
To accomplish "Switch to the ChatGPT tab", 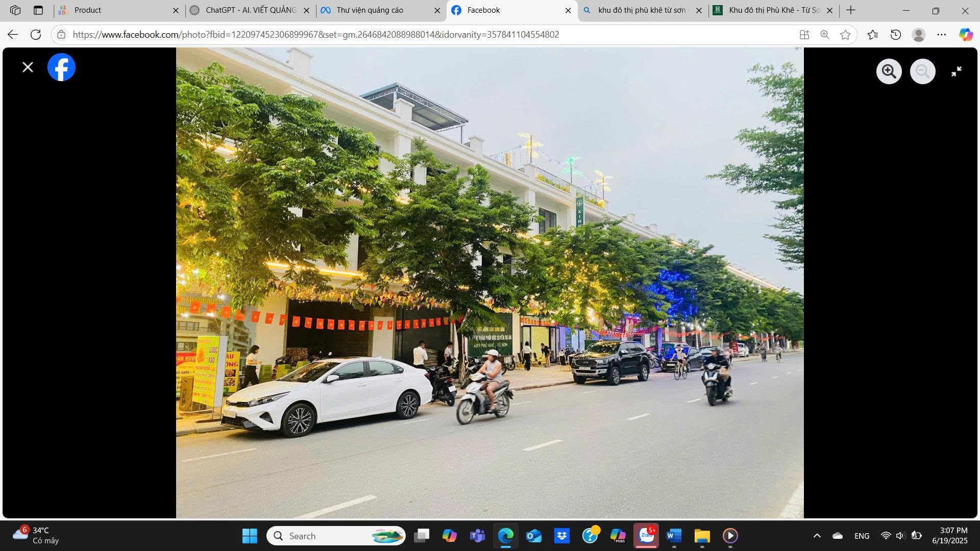I will coord(250,10).
